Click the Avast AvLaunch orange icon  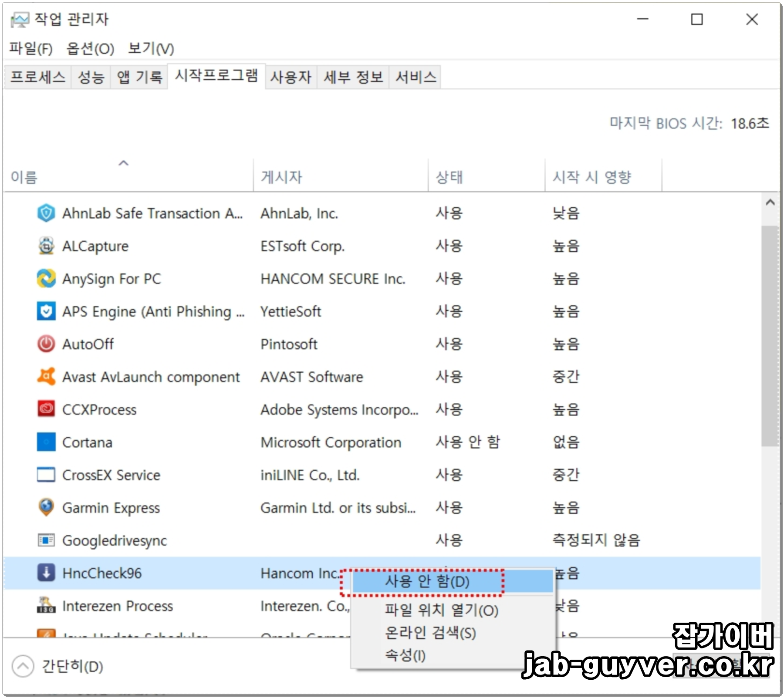tap(46, 377)
